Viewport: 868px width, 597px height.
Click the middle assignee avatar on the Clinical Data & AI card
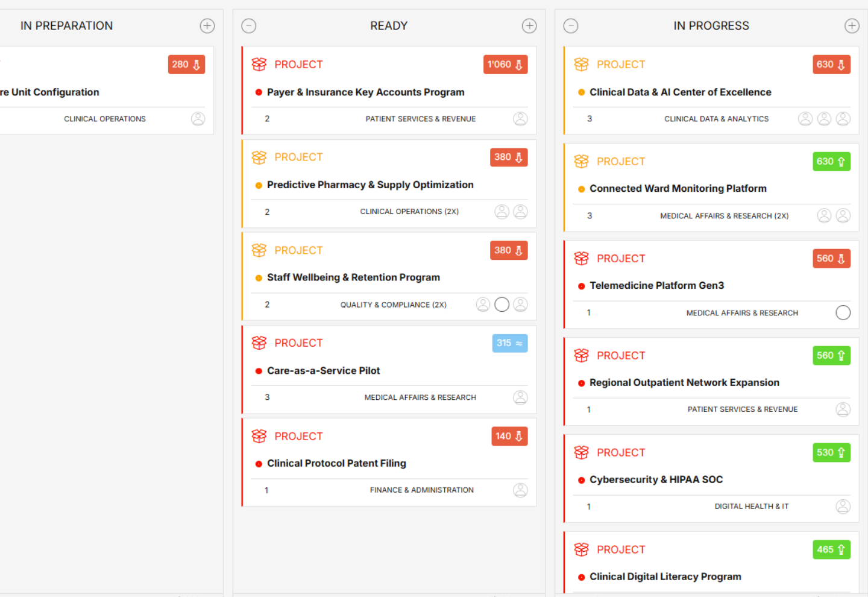tap(824, 119)
